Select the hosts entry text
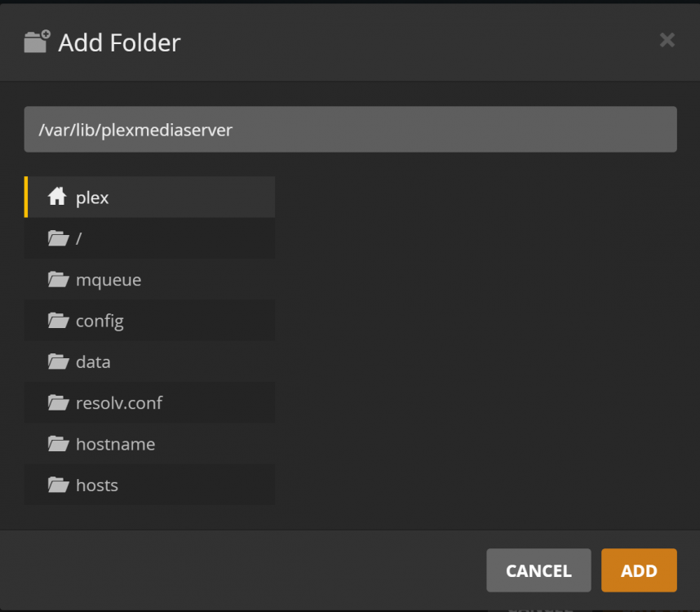Viewport: 700px width, 612px height. (x=97, y=486)
